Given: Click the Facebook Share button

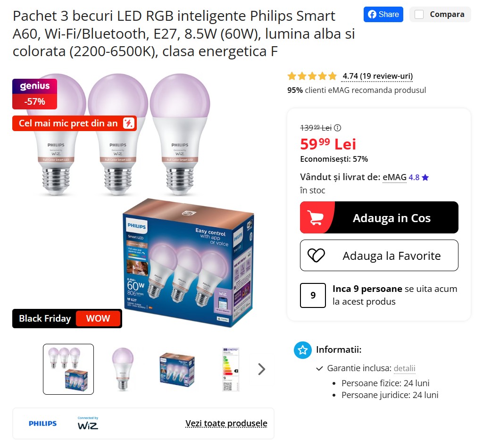Looking at the screenshot, I should [x=383, y=15].
